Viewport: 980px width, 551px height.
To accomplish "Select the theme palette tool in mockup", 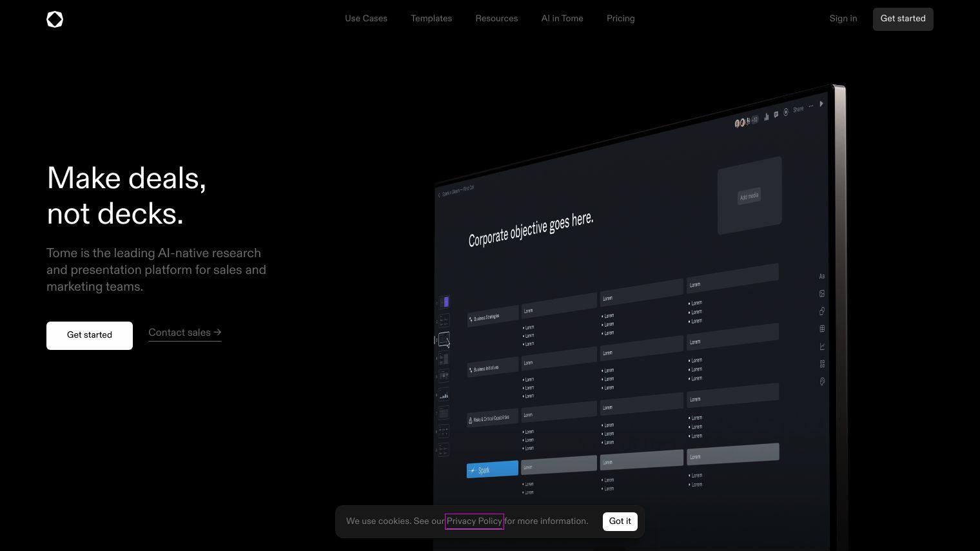I will tap(822, 382).
